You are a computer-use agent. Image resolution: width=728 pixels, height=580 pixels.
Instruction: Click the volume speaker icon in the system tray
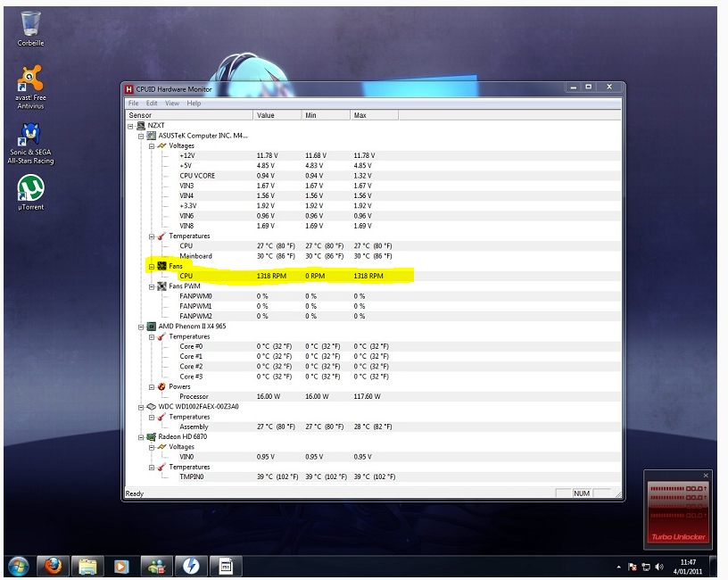(x=659, y=567)
